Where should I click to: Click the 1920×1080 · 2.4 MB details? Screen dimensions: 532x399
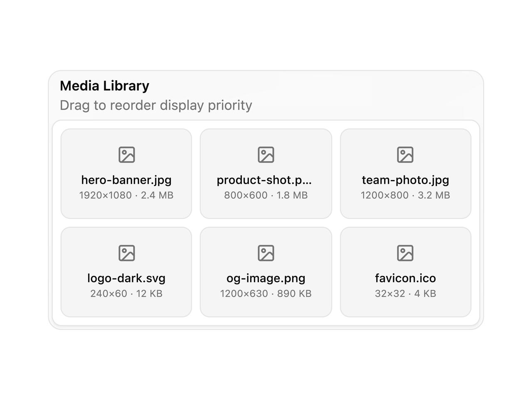pyautogui.click(x=126, y=195)
